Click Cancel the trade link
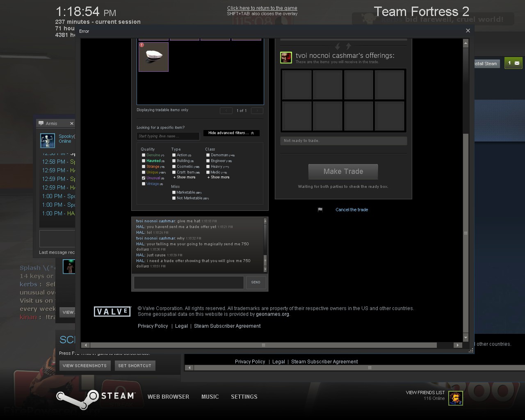 coord(352,210)
